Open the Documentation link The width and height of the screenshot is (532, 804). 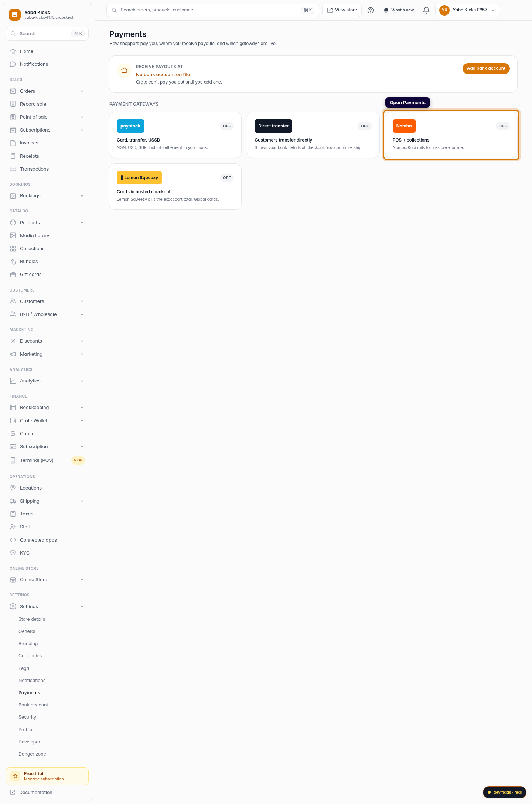35,792
